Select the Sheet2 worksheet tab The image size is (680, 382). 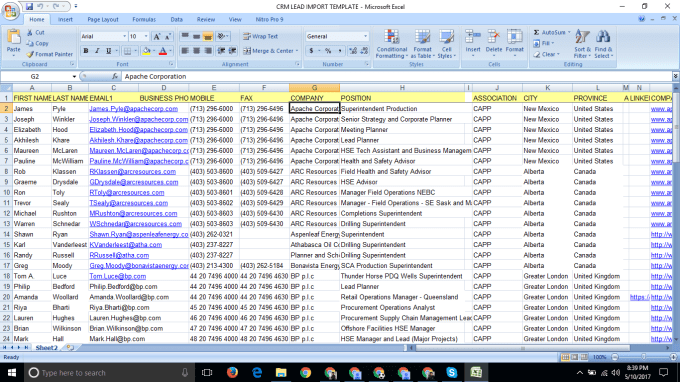[46, 348]
